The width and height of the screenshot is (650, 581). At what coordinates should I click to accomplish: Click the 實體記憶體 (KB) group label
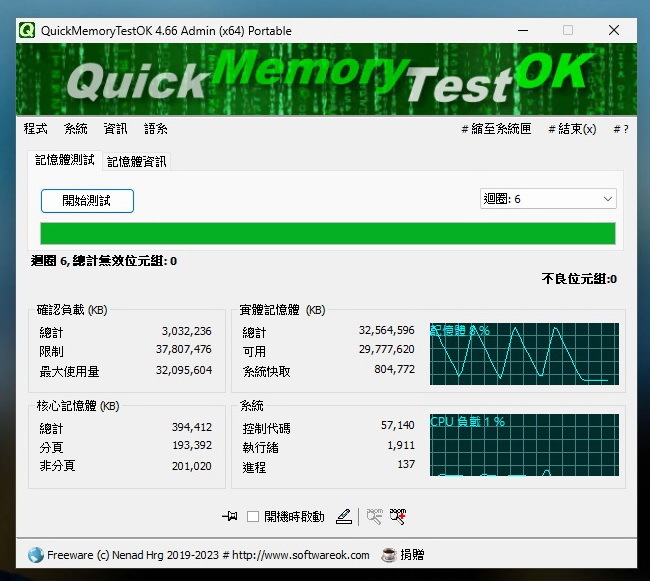click(x=282, y=310)
